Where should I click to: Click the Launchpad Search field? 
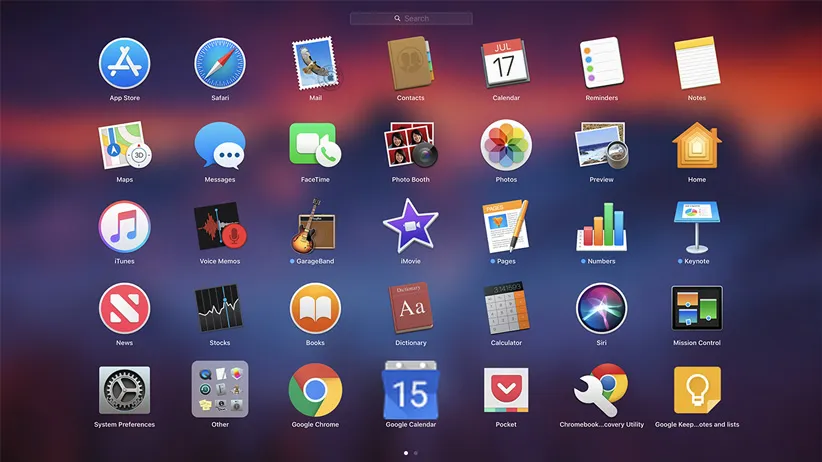coord(411,18)
